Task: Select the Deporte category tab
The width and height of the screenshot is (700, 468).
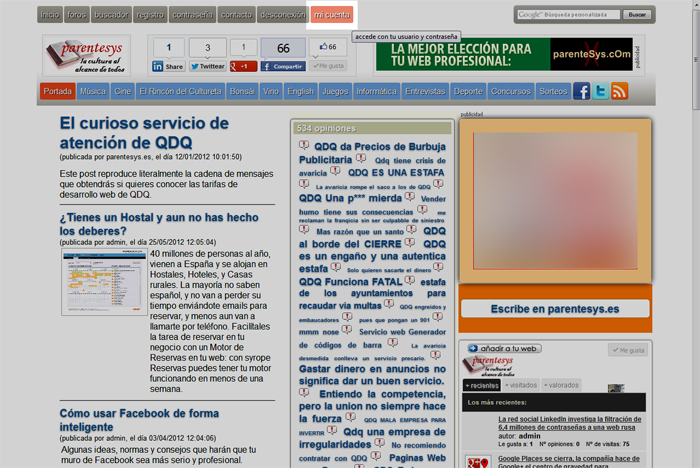Action: (x=468, y=91)
